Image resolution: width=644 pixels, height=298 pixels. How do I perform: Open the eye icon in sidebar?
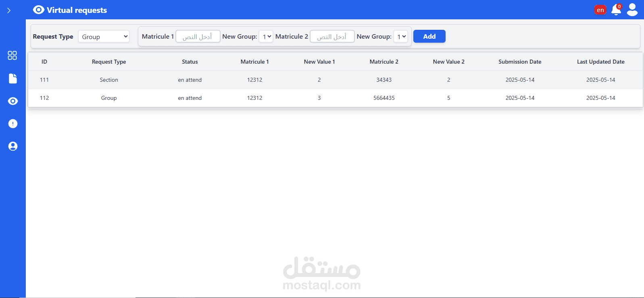click(13, 101)
